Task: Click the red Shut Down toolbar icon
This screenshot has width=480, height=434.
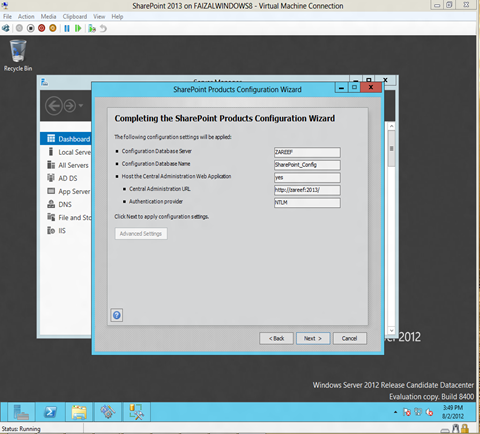Action: [x=42, y=28]
